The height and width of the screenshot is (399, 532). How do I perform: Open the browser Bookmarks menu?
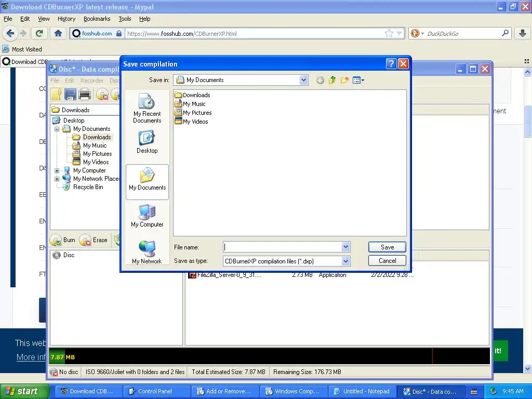click(x=97, y=19)
